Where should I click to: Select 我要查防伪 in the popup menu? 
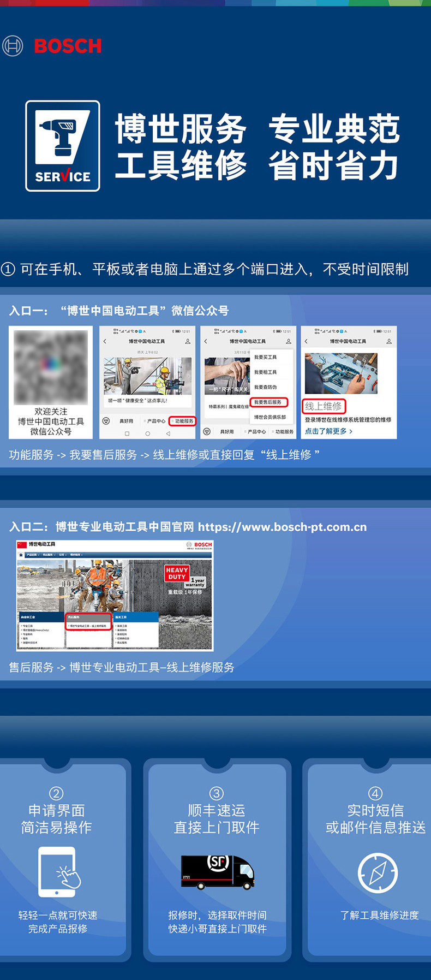tap(265, 387)
